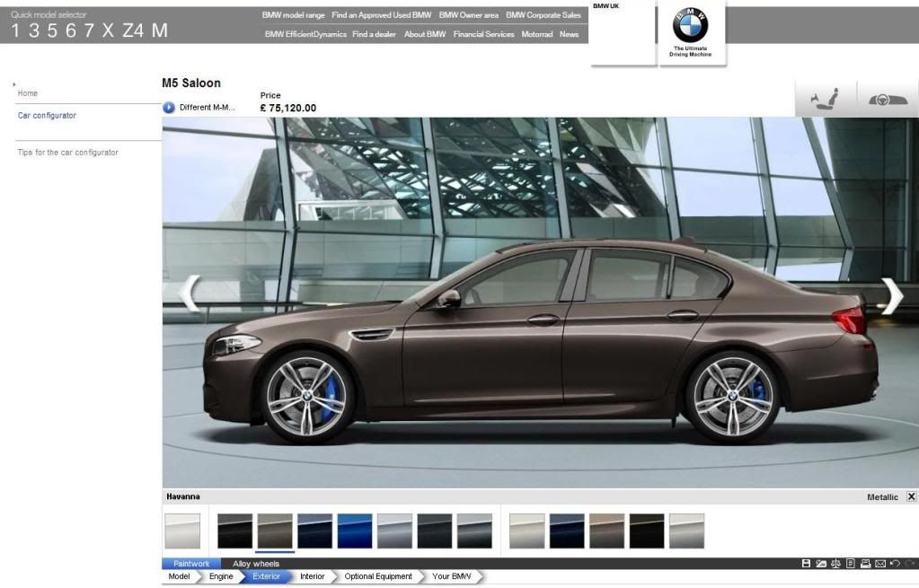This screenshot has width=919, height=588.
Task: Open BMW model range menu
Action: (293, 15)
